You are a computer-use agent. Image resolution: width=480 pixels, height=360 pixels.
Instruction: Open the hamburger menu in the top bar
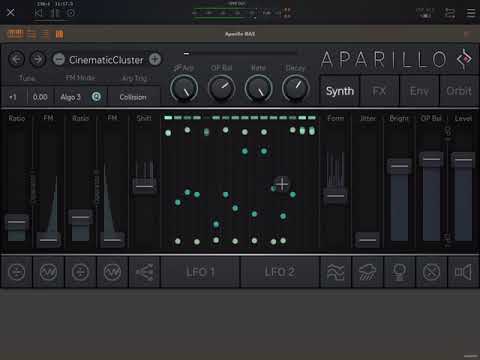coord(471,13)
